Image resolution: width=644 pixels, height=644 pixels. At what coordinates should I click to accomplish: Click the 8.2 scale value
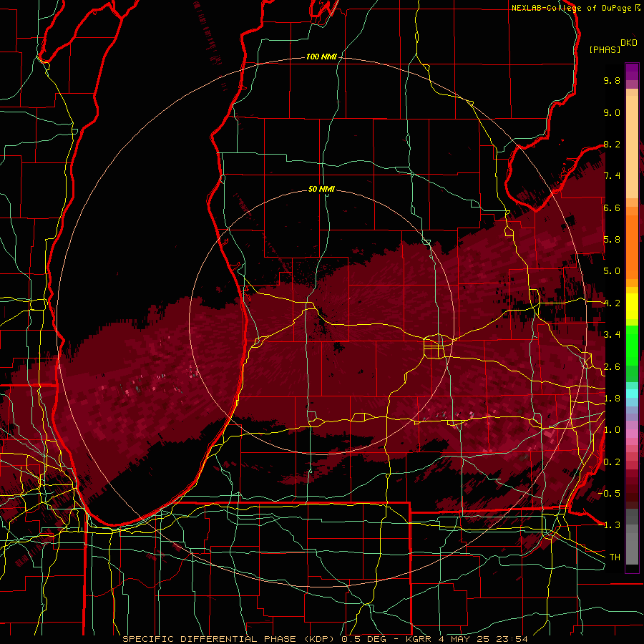612,144
